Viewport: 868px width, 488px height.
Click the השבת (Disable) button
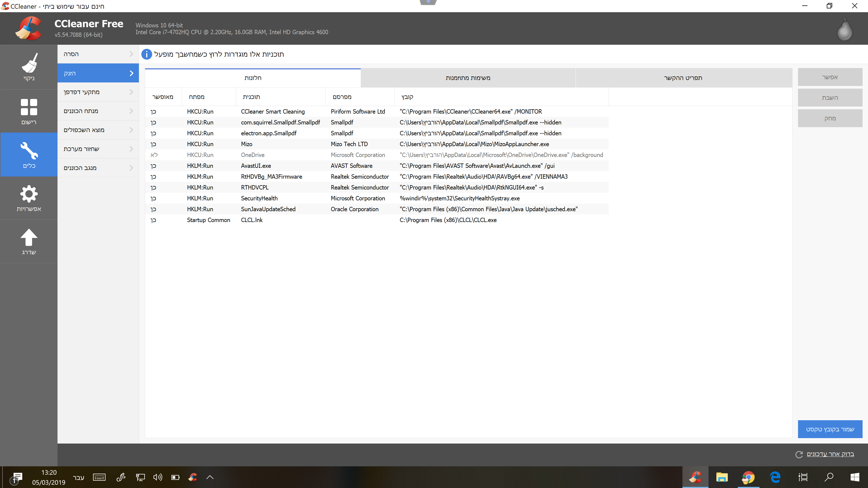pos(830,98)
